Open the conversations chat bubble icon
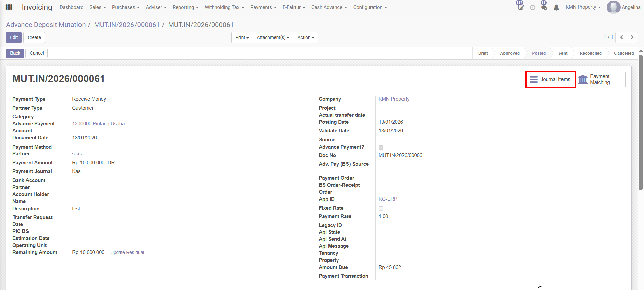 [x=544, y=7]
